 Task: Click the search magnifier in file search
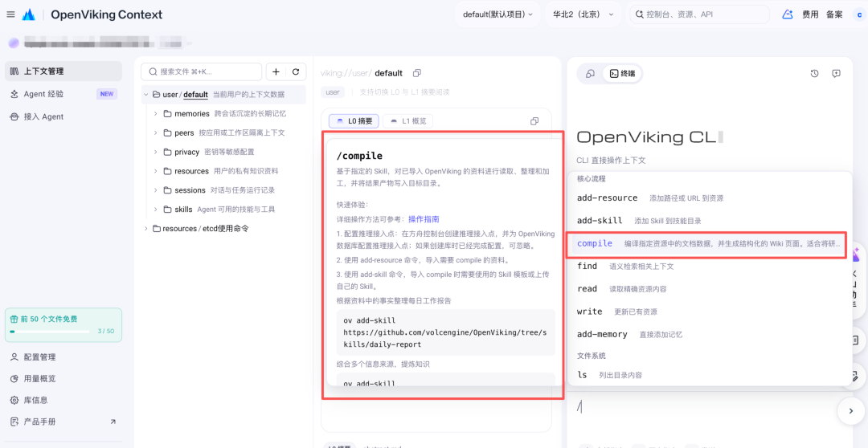click(x=153, y=72)
